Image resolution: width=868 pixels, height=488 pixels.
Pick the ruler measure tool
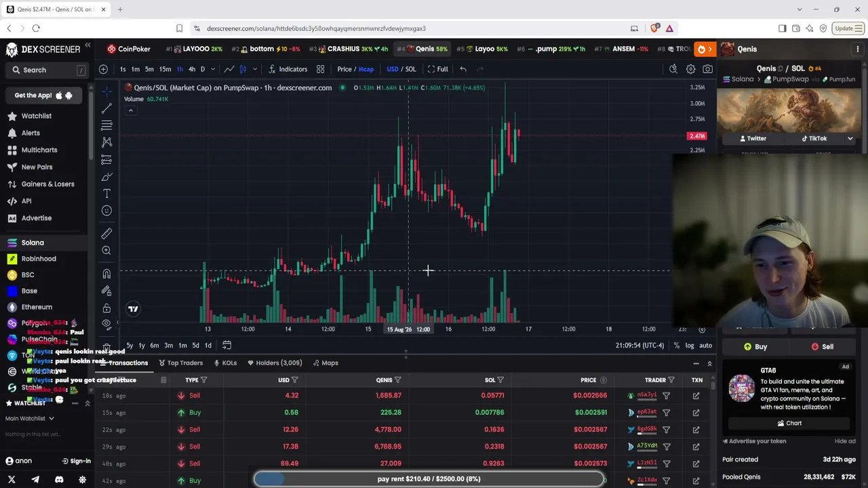pos(106,234)
